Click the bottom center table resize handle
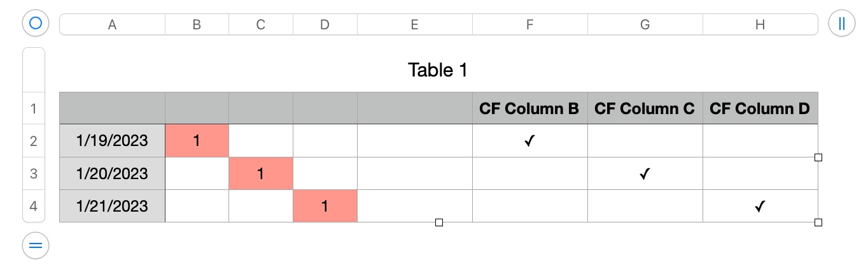 click(438, 222)
